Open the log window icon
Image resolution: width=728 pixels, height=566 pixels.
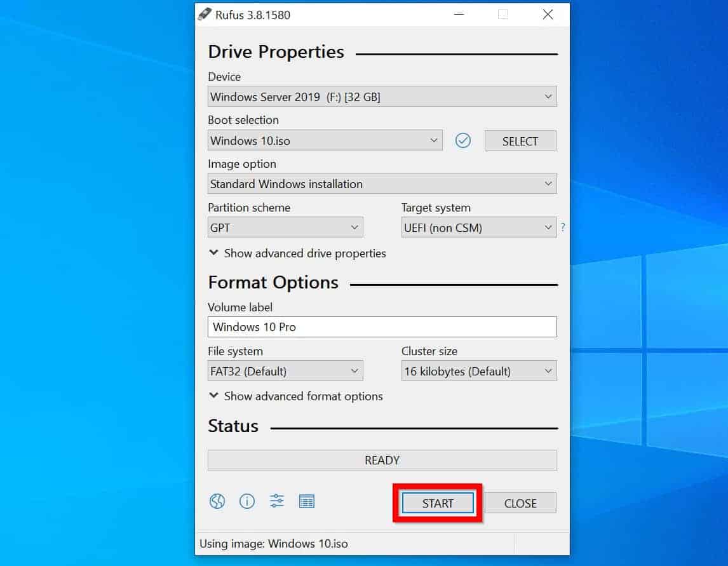tap(307, 501)
